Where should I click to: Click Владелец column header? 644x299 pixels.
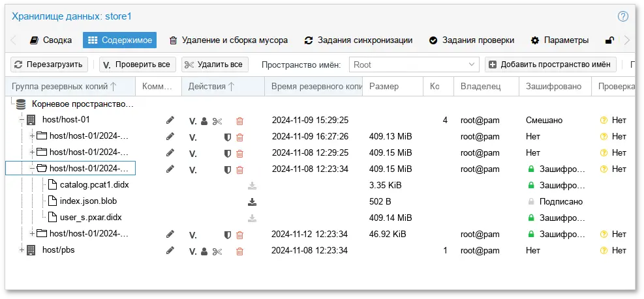pos(486,87)
